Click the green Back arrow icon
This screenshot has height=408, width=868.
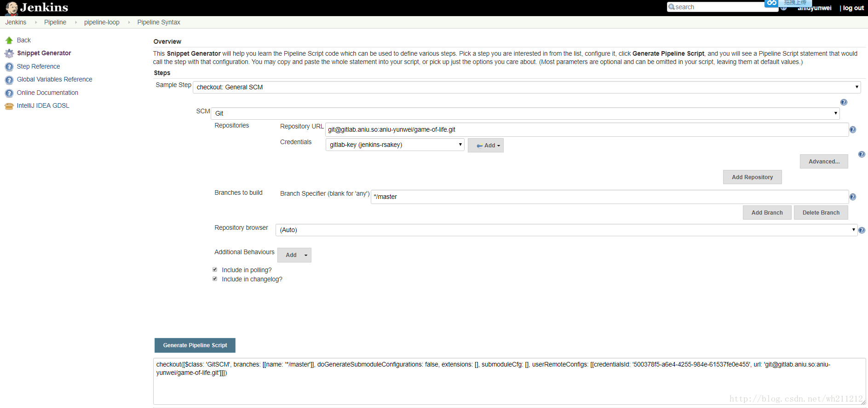point(9,41)
